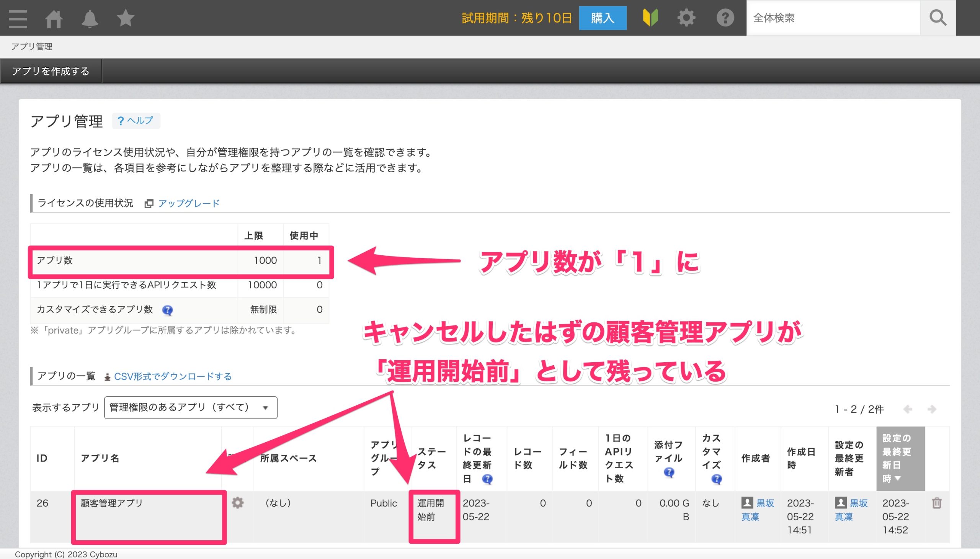Open the hamburger navigation menu

pyautogui.click(x=17, y=18)
